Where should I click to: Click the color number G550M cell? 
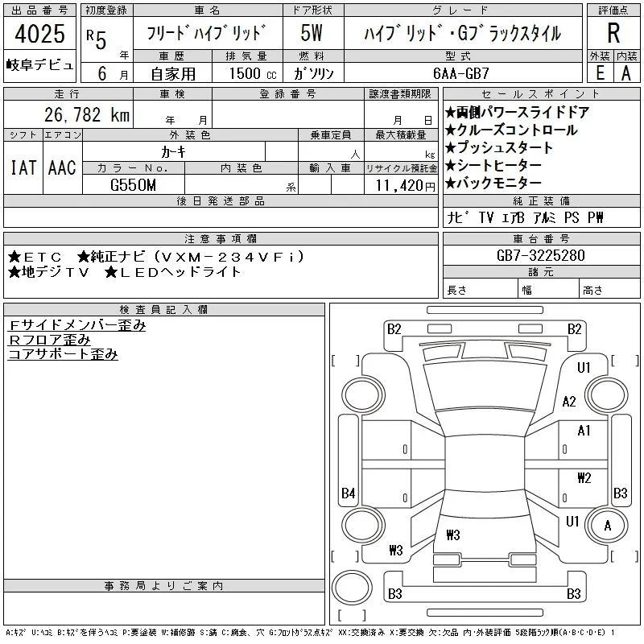pos(134,185)
